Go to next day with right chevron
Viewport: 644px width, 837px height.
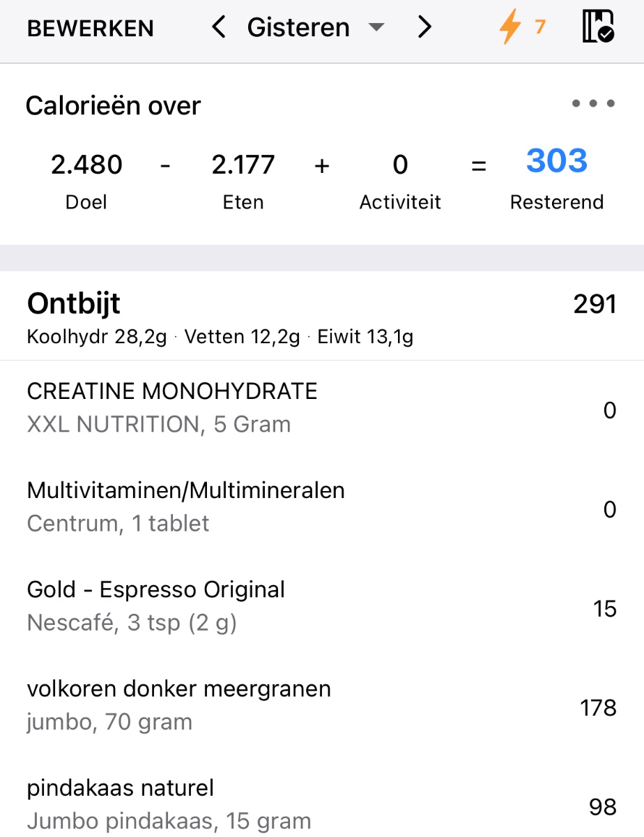[424, 28]
